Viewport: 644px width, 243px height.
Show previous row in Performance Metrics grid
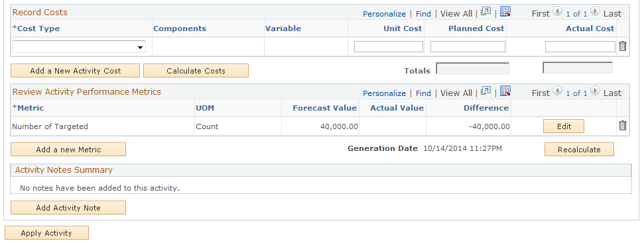click(x=557, y=91)
